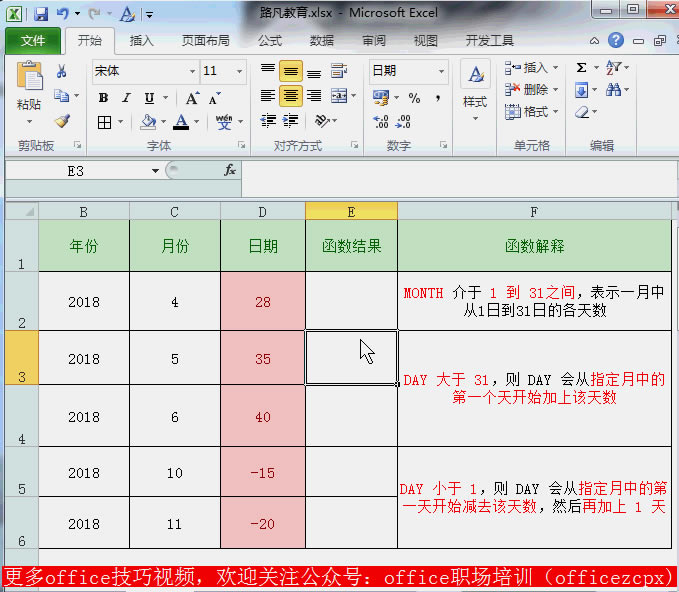Click the Clear eraser icon
679x592 pixels.
tap(582, 113)
